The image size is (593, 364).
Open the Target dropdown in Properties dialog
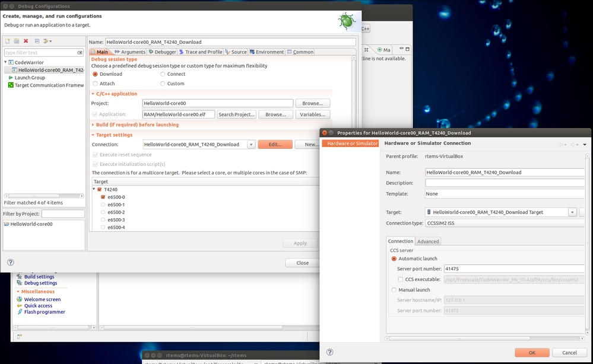572,213
